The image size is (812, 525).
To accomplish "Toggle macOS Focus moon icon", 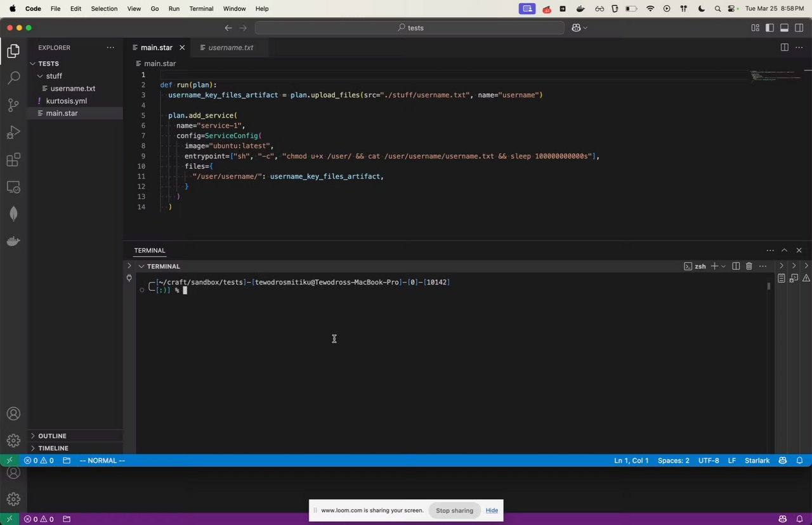I will [702, 9].
